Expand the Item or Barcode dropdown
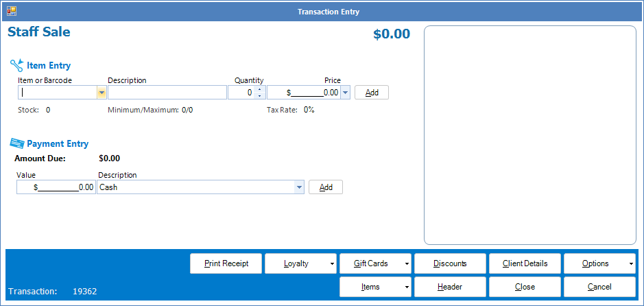 tap(102, 93)
